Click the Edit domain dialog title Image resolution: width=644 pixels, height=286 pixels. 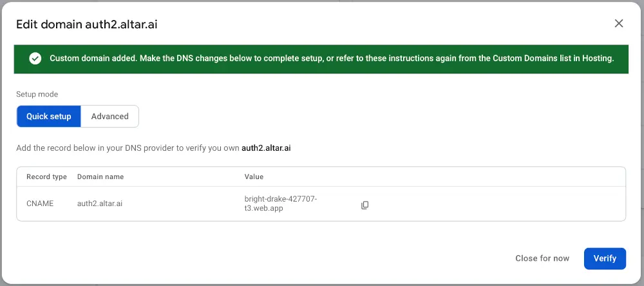(x=87, y=24)
